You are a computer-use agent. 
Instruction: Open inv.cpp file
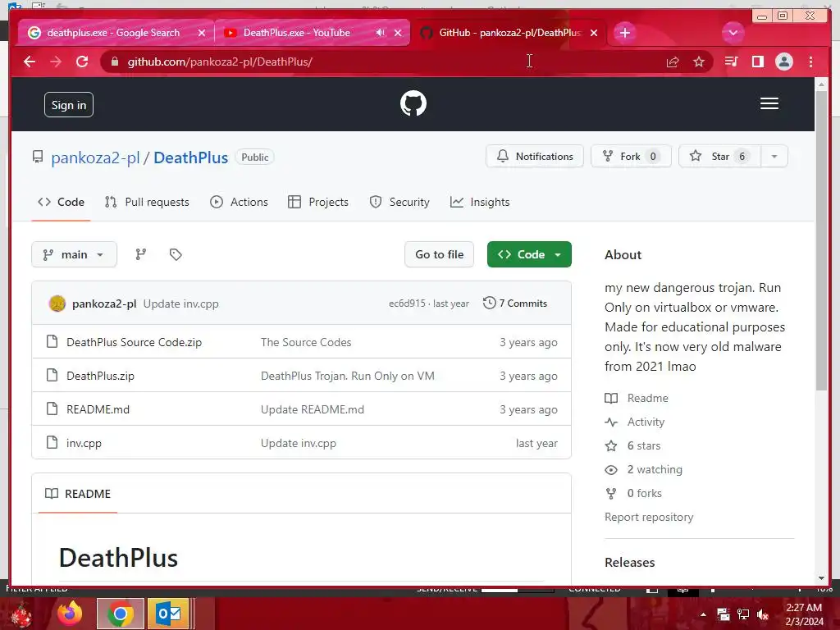pos(84,444)
